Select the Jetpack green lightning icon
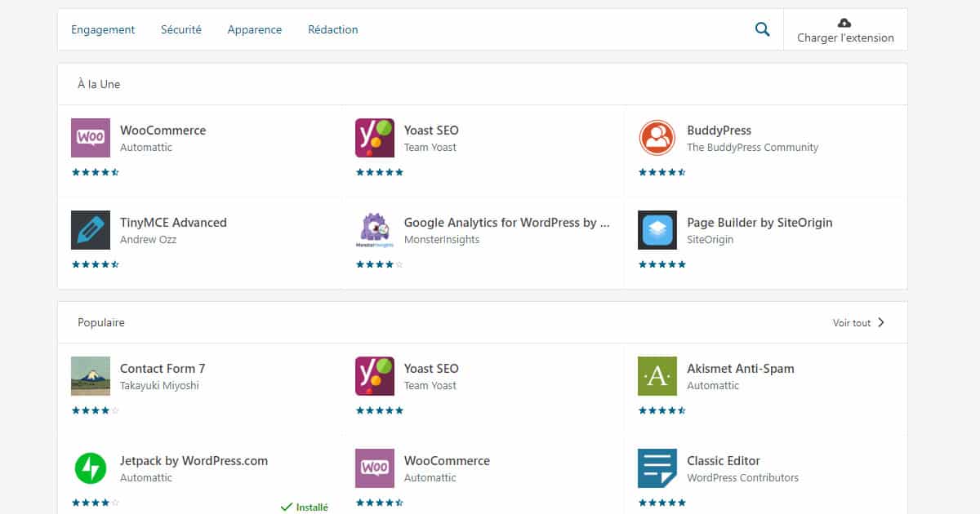The image size is (980, 514). point(91,468)
